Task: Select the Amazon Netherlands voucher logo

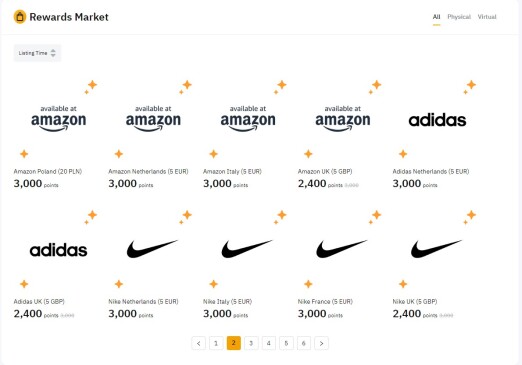Action: pyautogui.click(x=153, y=119)
